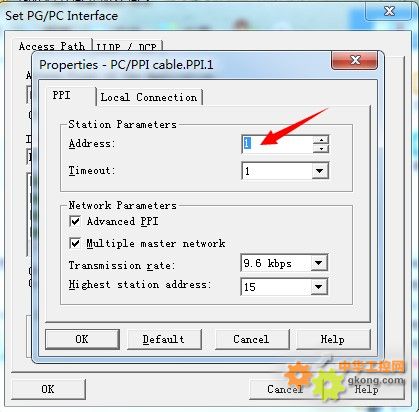419x412 pixels.
Task: Open the LLDP / DCP tab
Action: 127,47
